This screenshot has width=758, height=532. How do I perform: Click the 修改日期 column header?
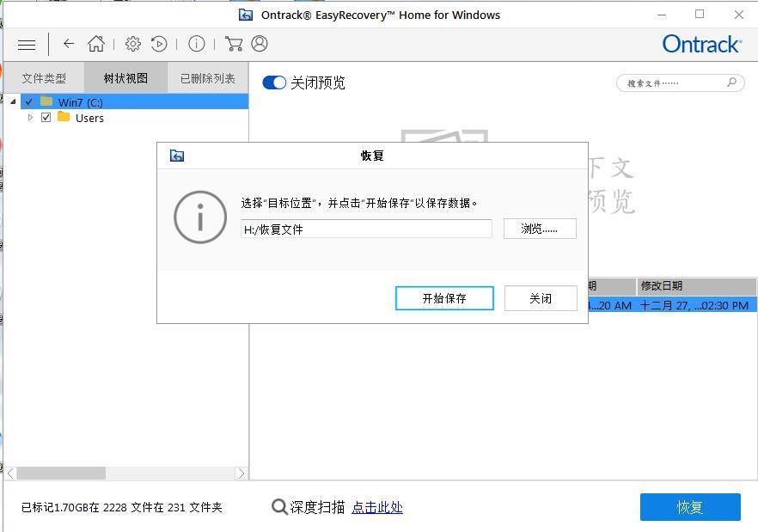pos(696,286)
